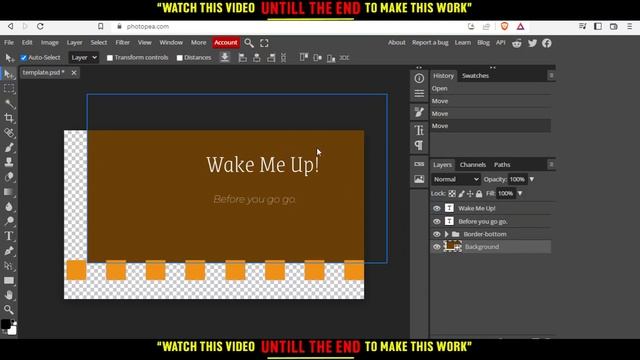
Task: Switch to the Channels tab
Action: (x=473, y=164)
